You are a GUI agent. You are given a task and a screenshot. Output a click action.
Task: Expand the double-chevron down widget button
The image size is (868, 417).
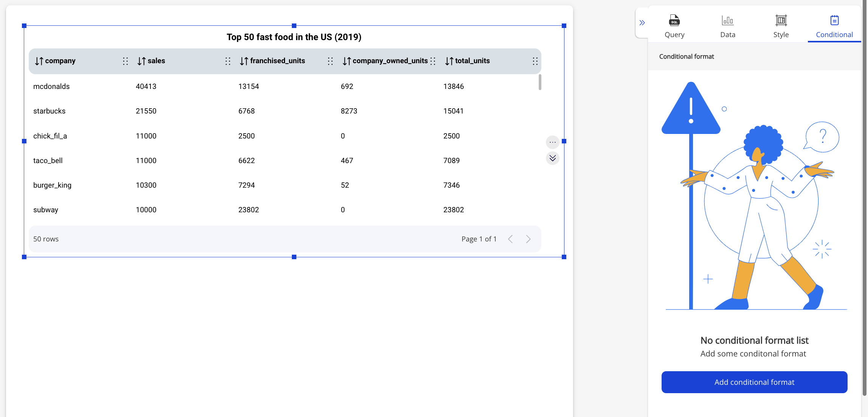tap(552, 158)
